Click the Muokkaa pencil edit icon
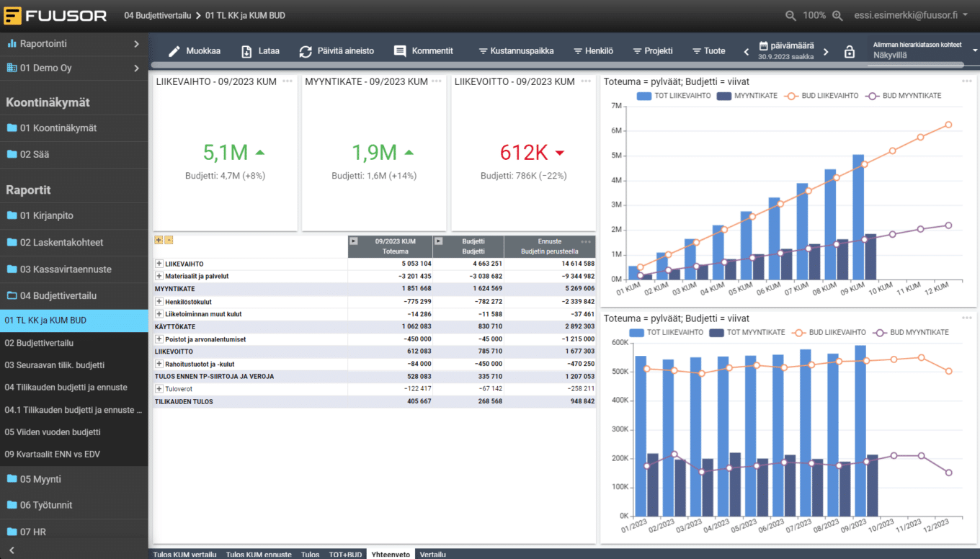This screenshot has height=559, width=980. tap(174, 51)
